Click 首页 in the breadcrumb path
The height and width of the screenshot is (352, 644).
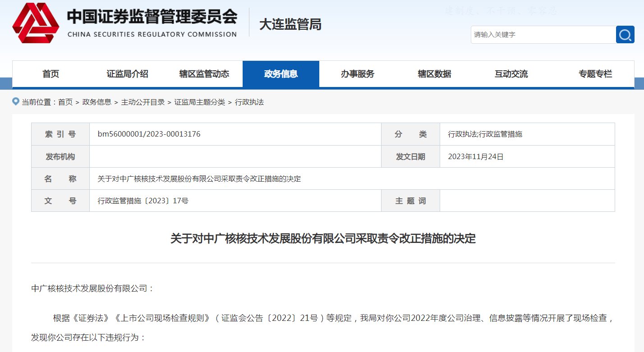65,102
